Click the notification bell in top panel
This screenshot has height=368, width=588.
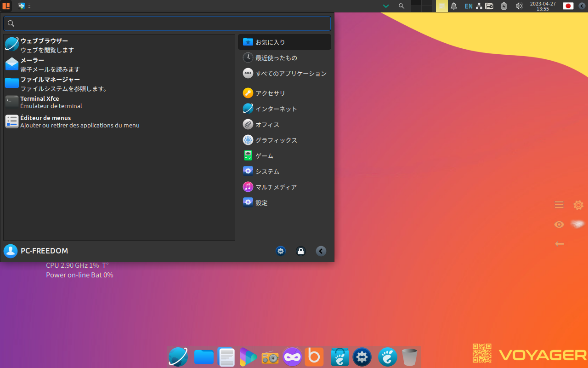pos(454,6)
